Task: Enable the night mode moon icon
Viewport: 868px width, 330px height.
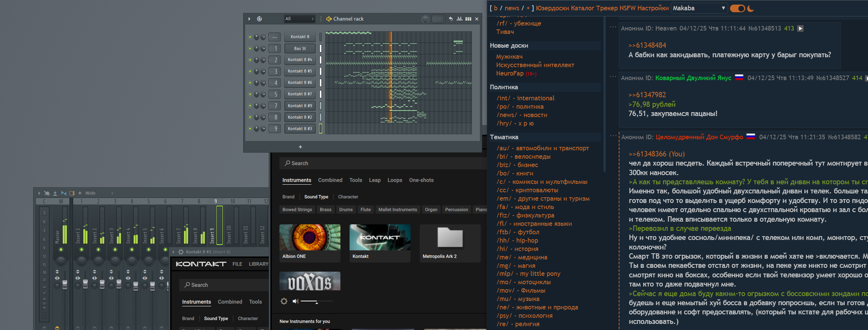Action: (x=751, y=8)
